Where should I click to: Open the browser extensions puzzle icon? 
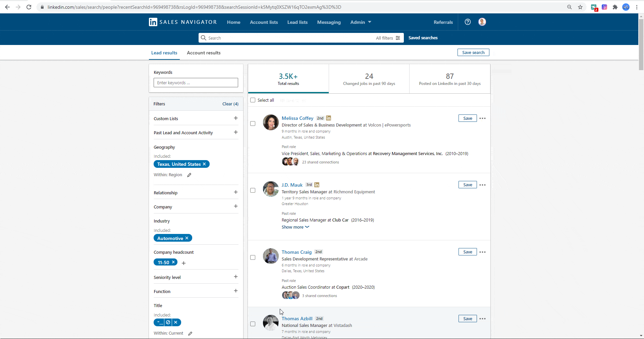615,7
